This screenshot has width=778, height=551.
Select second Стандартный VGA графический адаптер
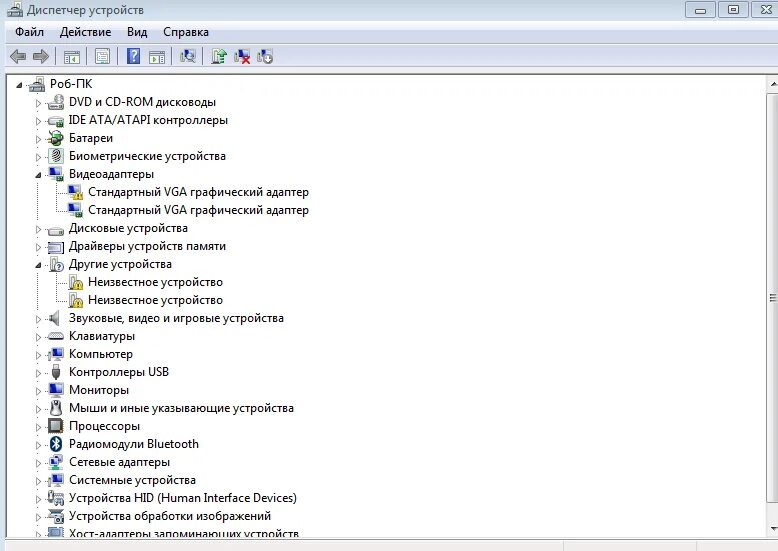coord(198,210)
